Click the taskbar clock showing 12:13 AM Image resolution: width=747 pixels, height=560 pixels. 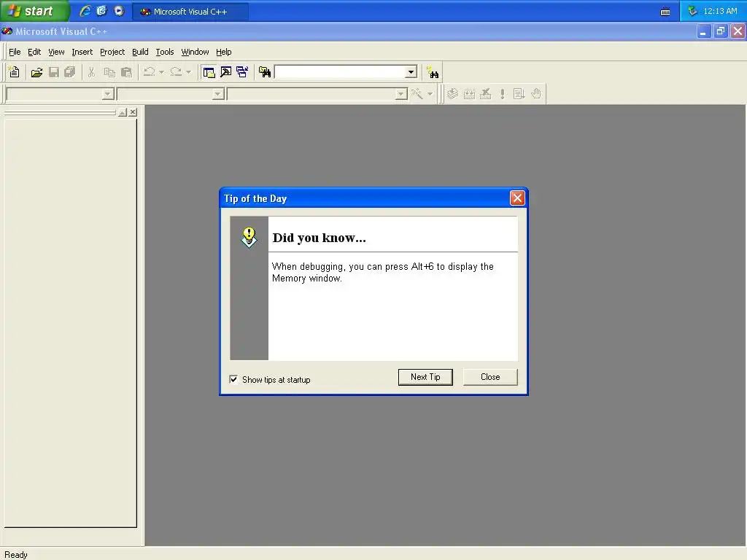click(720, 11)
